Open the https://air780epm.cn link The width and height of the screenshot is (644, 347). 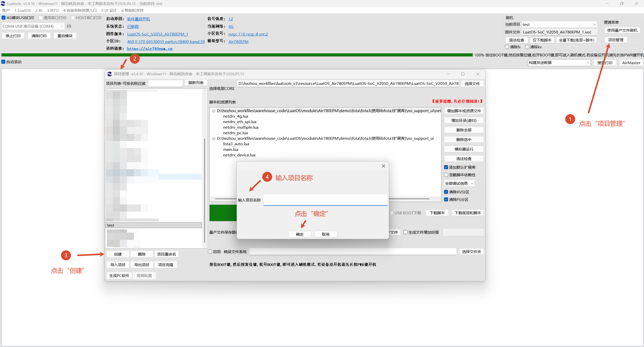(150, 49)
